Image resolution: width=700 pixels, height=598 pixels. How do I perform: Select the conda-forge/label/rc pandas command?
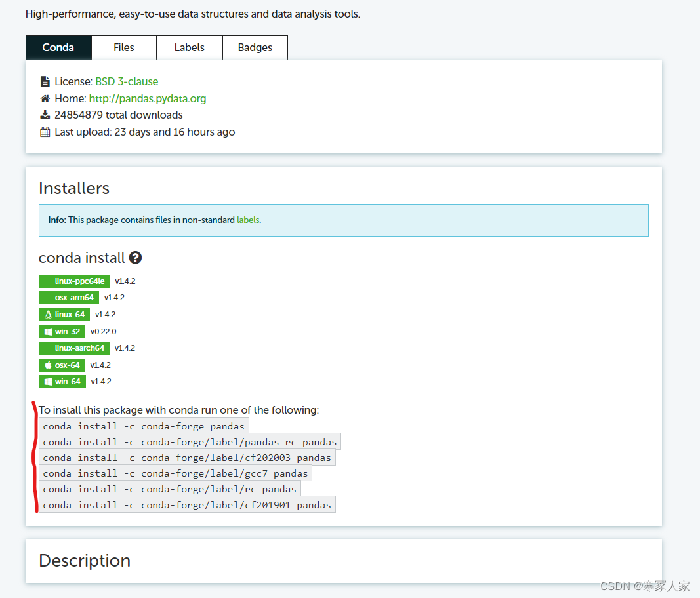(x=170, y=489)
